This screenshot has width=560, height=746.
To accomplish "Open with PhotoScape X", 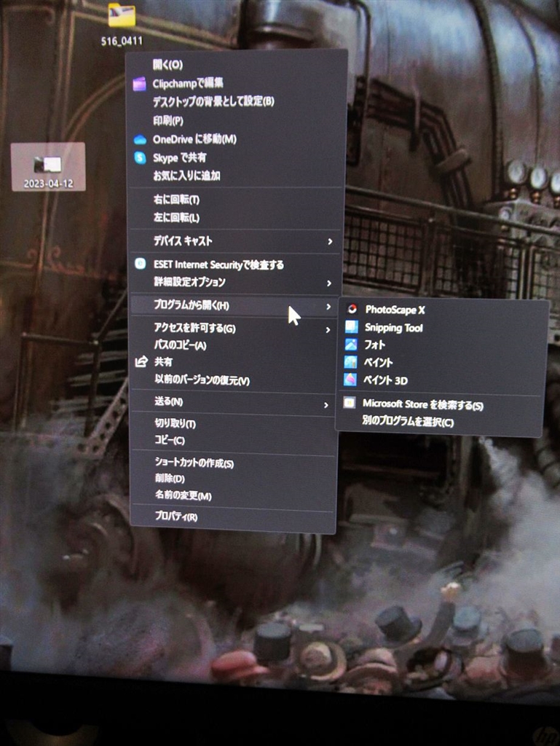I will pyautogui.click(x=395, y=310).
